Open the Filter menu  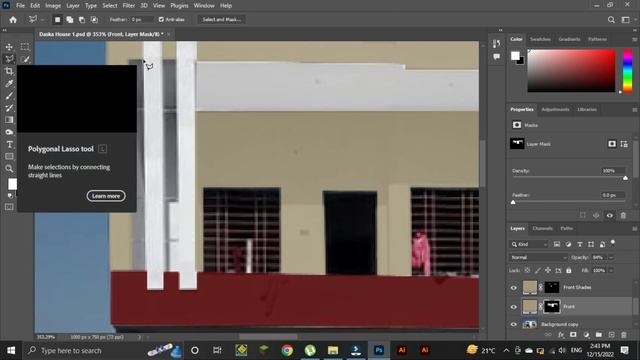(129, 6)
